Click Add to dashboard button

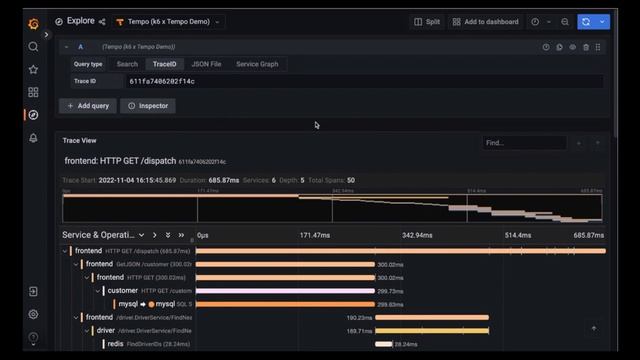486,22
